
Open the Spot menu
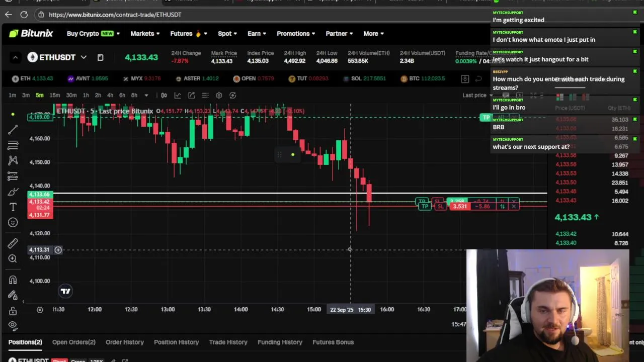click(227, 34)
